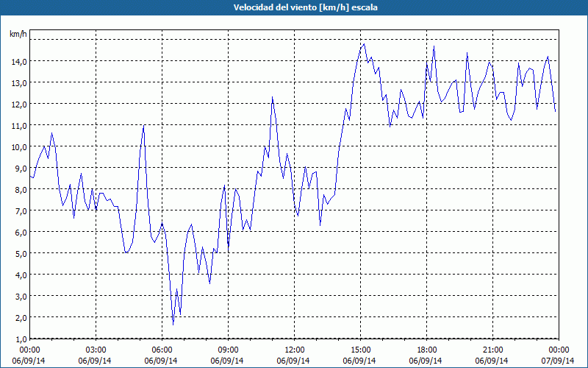This screenshot has width=588, height=368.
Task: Click the title "Velocidad del viento [km/h] escala"
Action: [305, 7]
